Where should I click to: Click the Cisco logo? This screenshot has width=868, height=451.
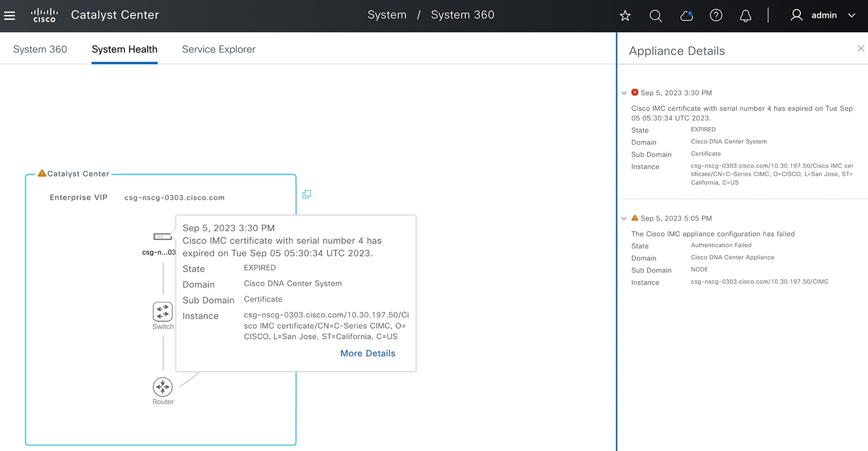coord(45,15)
